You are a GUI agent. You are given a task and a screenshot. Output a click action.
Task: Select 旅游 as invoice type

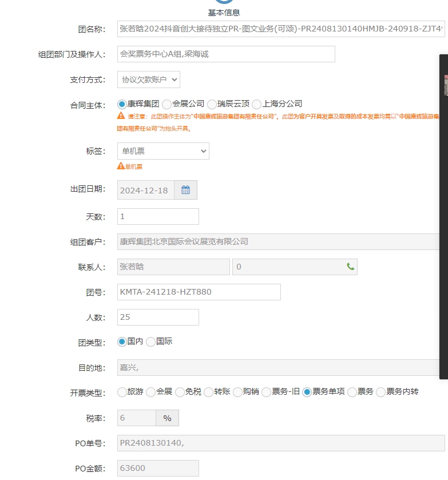pyautogui.click(x=122, y=392)
